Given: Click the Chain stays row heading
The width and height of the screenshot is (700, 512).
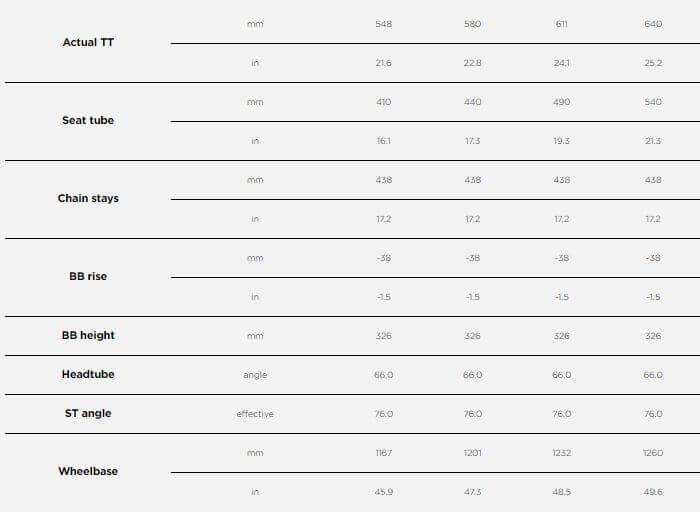Looking at the screenshot, I should [x=88, y=198].
